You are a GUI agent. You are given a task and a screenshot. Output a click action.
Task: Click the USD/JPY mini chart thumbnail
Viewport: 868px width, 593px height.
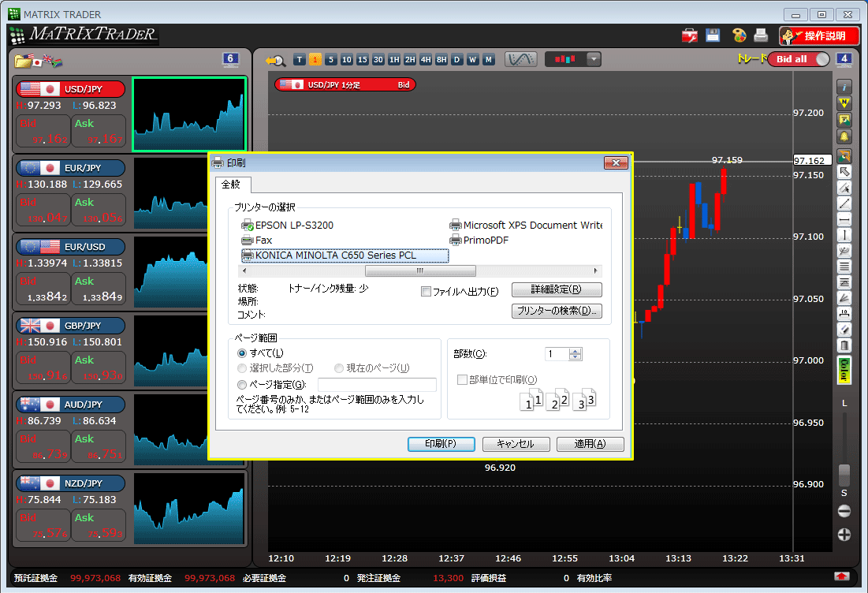(189, 114)
